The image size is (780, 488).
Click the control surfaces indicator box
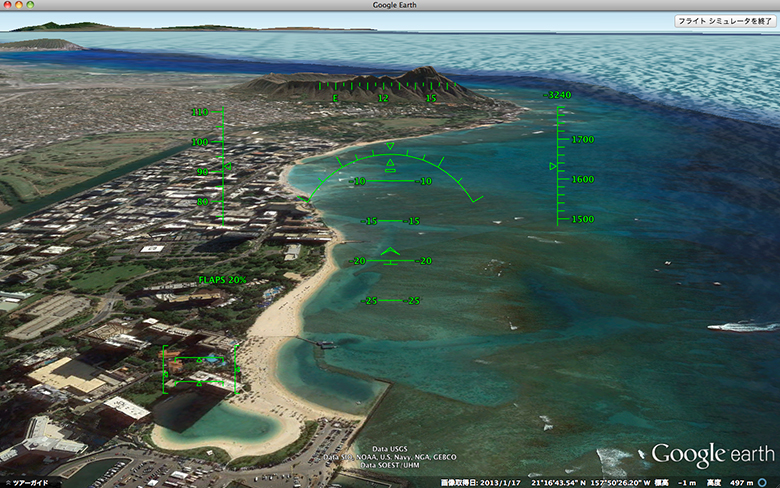[x=198, y=370]
